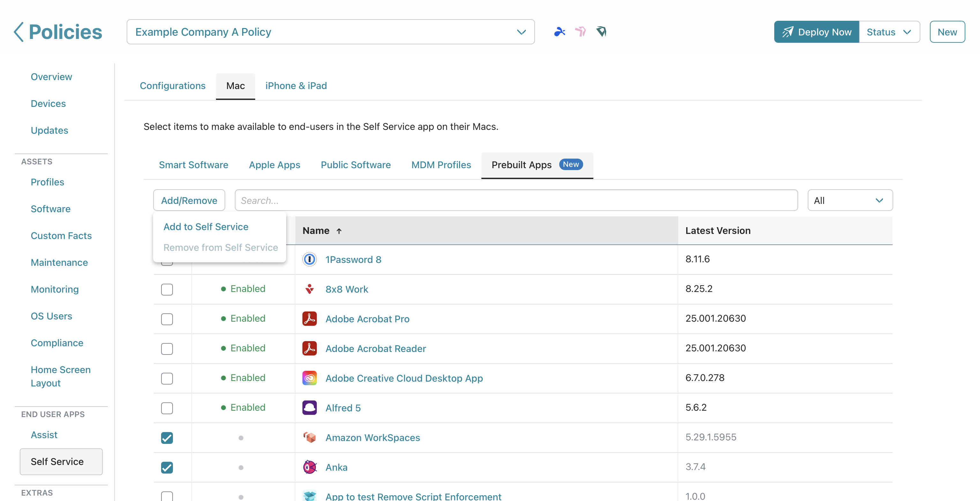Open the 8x8 Work link
The width and height of the screenshot is (980, 501).
(347, 289)
